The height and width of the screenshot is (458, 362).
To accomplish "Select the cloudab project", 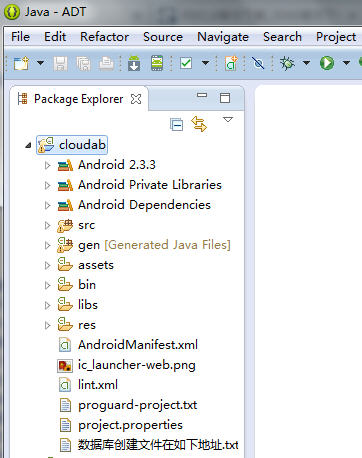I will (72, 145).
